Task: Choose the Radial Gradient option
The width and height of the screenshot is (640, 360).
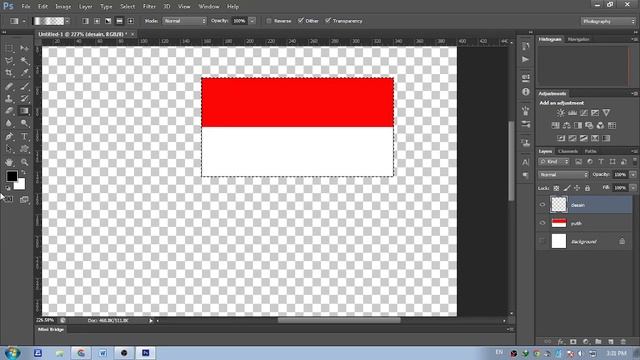Action: click(x=97, y=21)
